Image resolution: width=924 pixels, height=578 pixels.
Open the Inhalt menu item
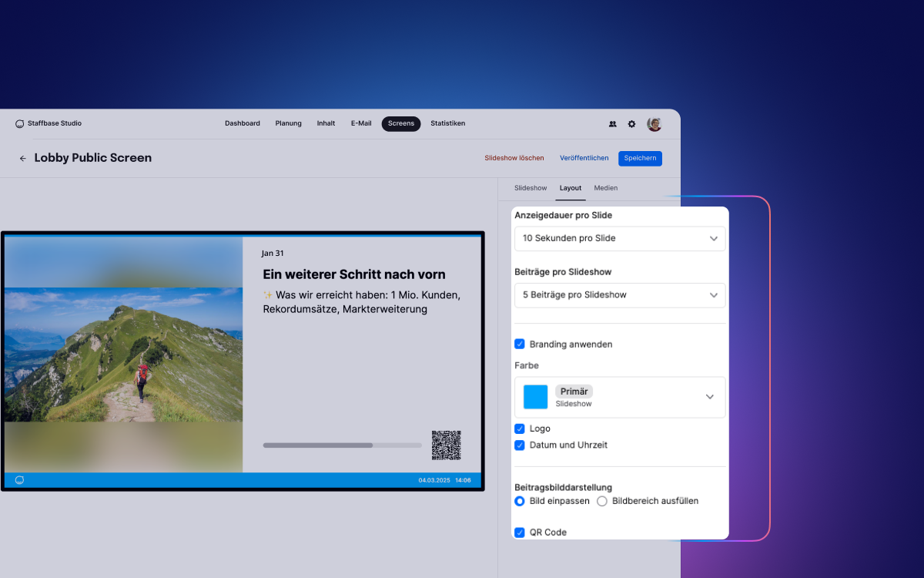coord(326,123)
